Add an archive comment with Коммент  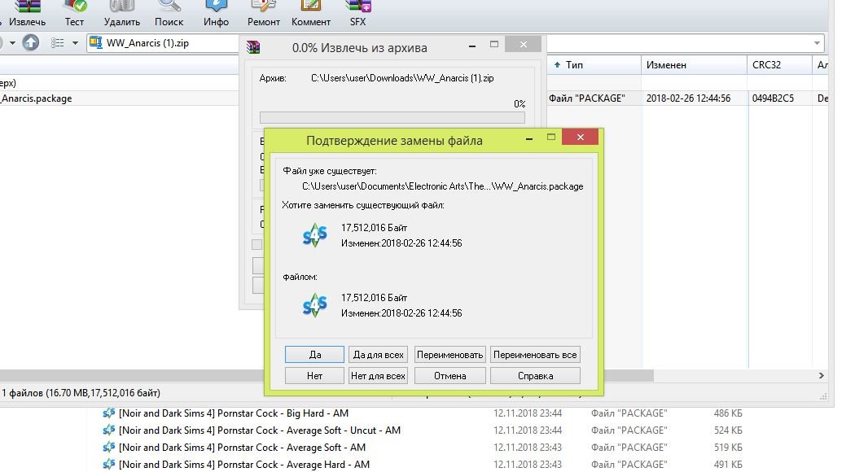click(311, 14)
